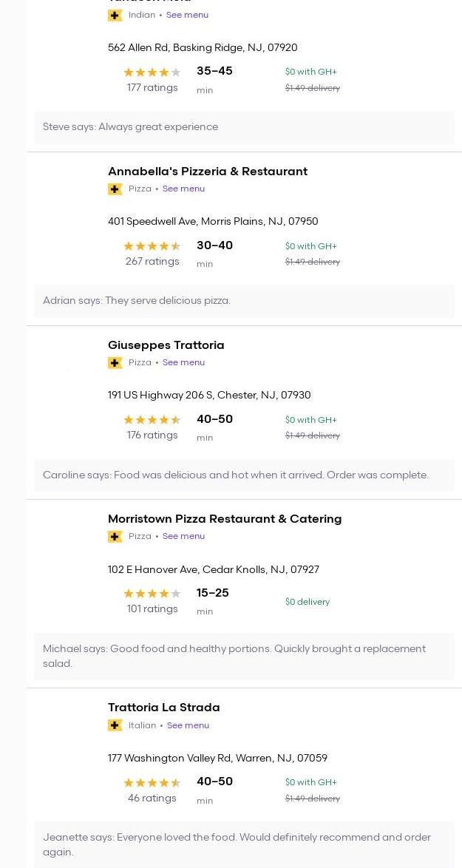The width and height of the screenshot is (462, 868).
Task: Click the GH+ badge beside Annabella's Pizzeria
Action: coord(115,189)
